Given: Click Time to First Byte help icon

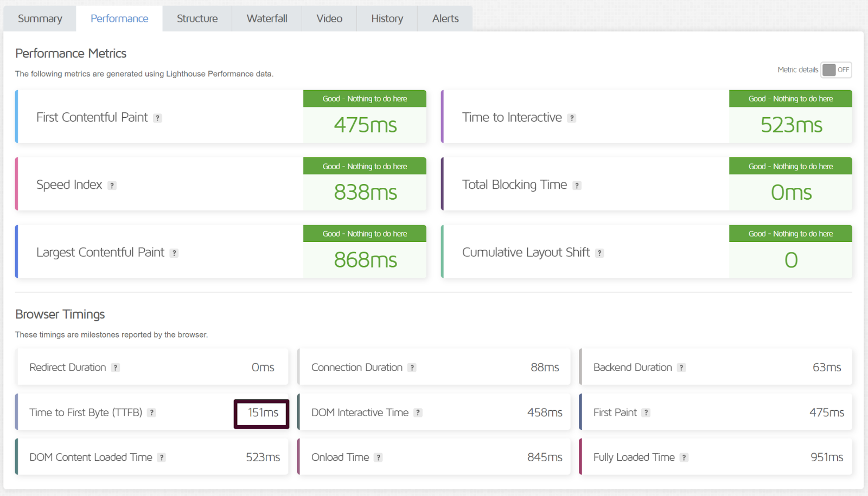Looking at the screenshot, I should tap(152, 412).
